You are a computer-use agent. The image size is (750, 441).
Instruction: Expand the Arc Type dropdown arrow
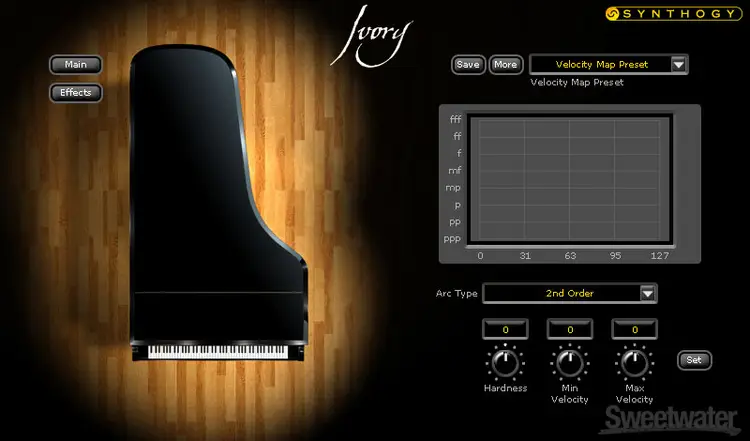click(x=647, y=293)
